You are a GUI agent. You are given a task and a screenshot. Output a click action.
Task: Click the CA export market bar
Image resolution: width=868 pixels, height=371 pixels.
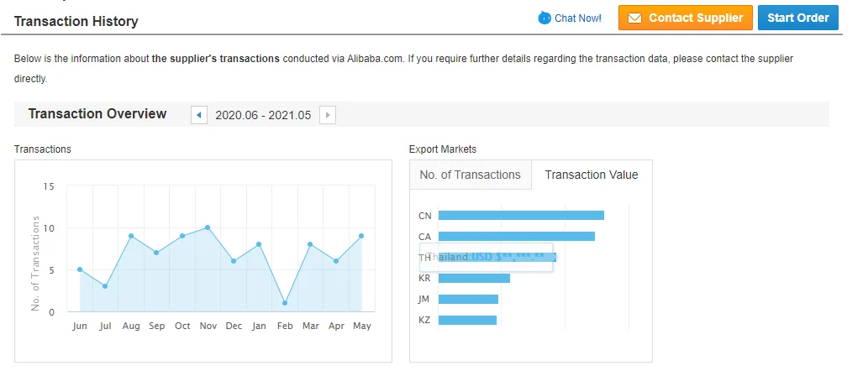pyautogui.click(x=516, y=236)
